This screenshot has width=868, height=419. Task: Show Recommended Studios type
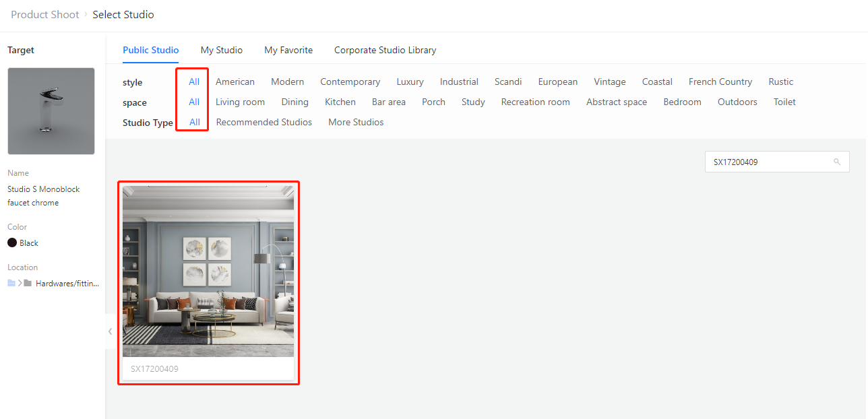tap(264, 122)
